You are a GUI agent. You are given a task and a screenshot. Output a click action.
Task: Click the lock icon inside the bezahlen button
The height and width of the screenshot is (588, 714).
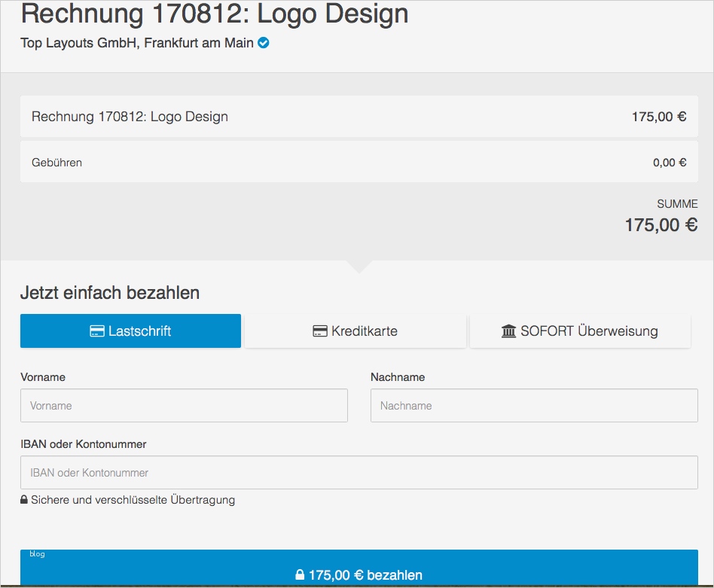click(300, 574)
